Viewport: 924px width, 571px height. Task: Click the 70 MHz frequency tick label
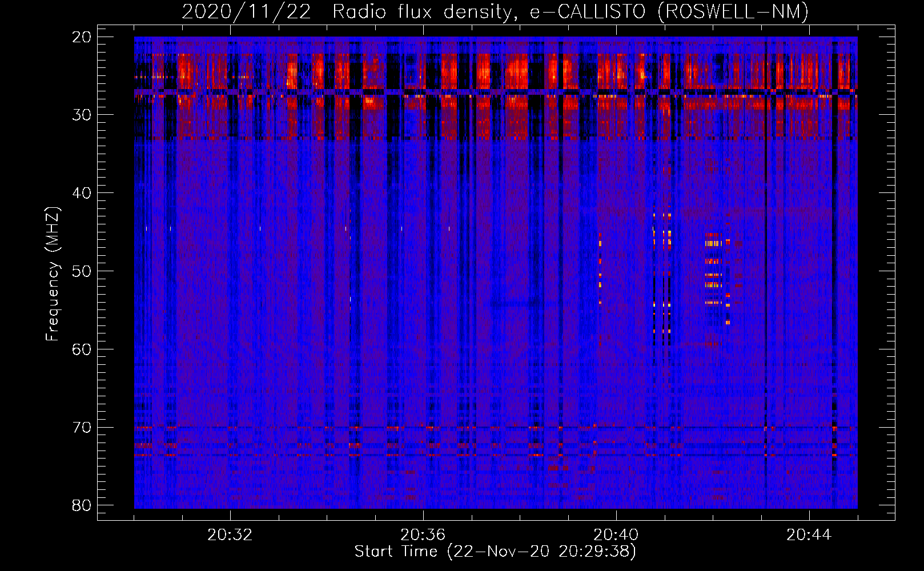click(82, 427)
